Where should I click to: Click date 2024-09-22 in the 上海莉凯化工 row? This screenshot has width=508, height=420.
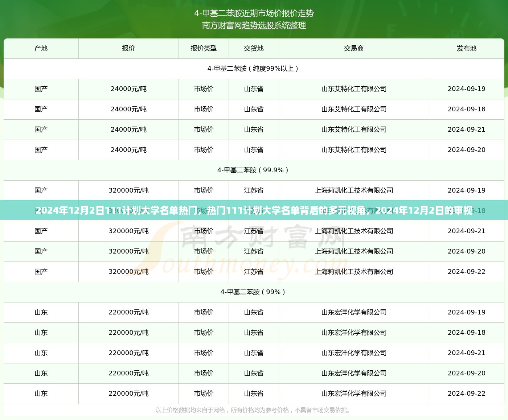466,272
